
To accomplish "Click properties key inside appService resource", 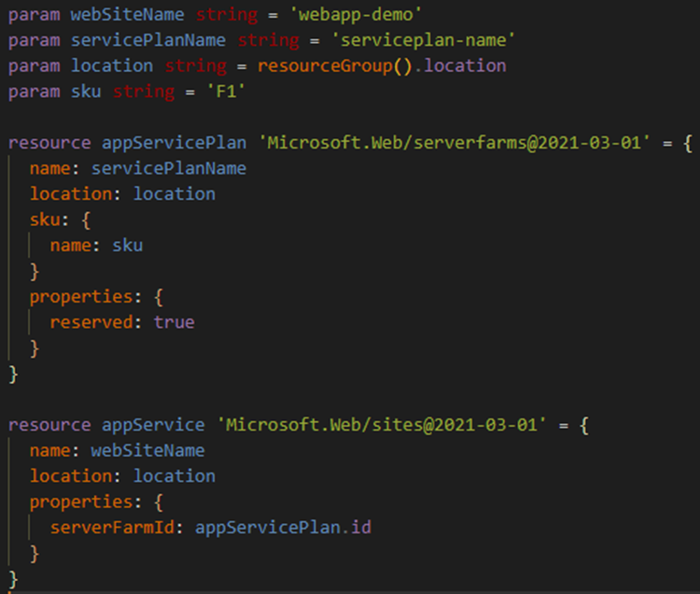I will coord(80,502).
